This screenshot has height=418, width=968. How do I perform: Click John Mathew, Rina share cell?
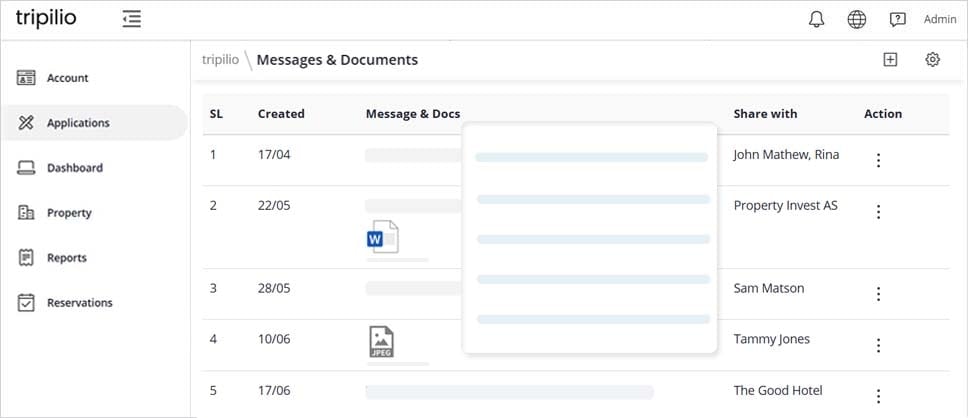[786, 154]
